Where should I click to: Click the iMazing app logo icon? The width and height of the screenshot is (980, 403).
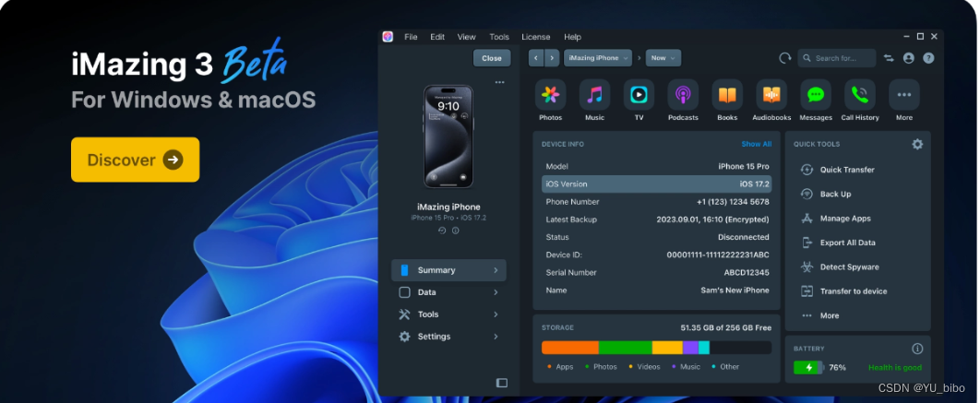pyautogui.click(x=388, y=37)
